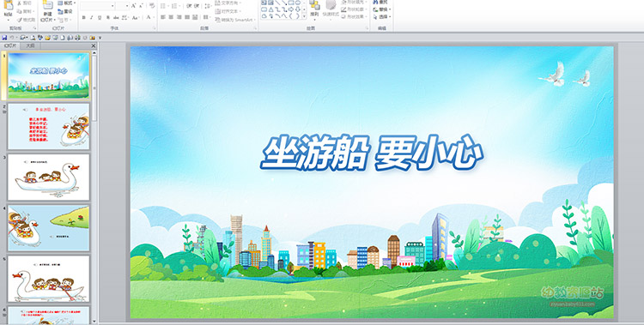Screen dimensions: 644x325
Task: Click the Bold formatting icon
Action: click(84, 18)
